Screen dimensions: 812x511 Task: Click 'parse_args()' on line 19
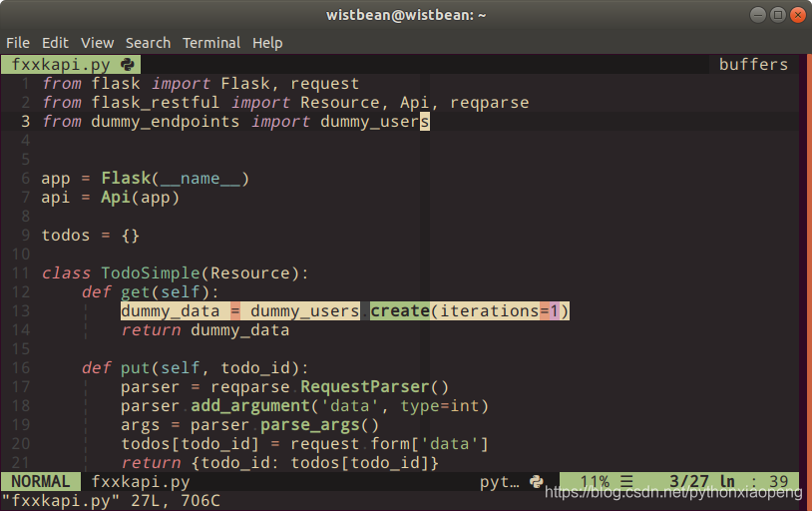319,425
